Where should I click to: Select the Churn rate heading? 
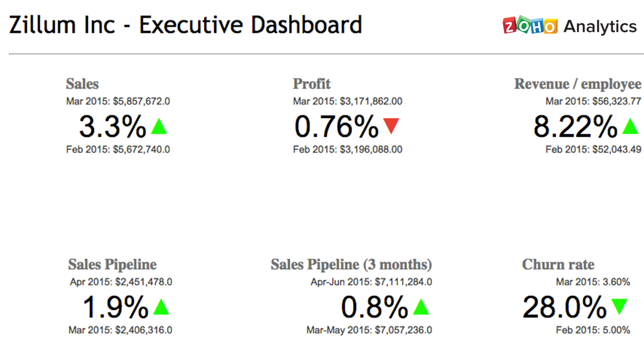pos(558,264)
